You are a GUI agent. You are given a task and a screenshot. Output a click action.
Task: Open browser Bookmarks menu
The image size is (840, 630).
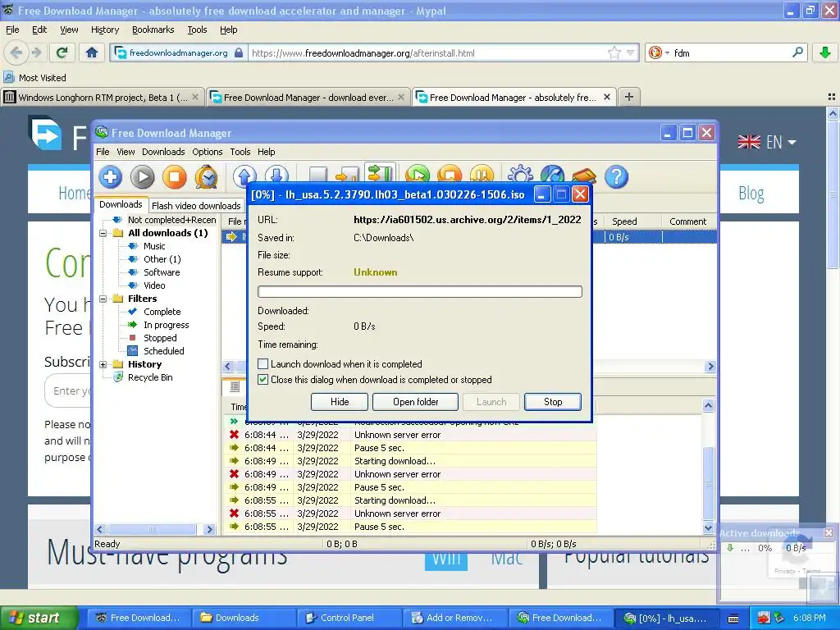coord(153,30)
